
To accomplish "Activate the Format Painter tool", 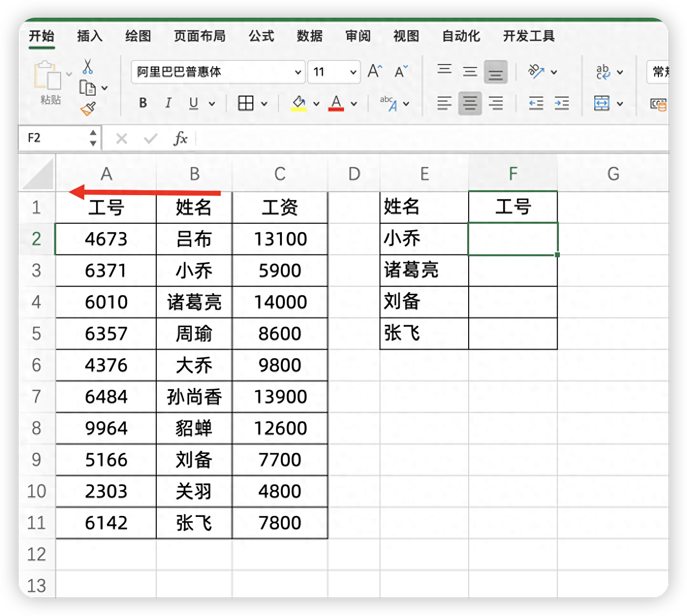I will click(x=87, y=107).
